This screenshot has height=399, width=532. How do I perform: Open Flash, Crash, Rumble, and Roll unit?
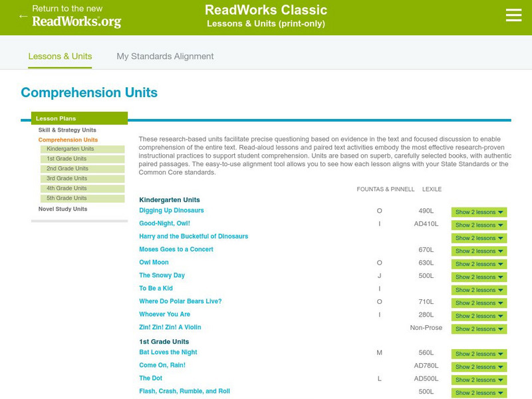pyautogui.click(x=185, y=391)
